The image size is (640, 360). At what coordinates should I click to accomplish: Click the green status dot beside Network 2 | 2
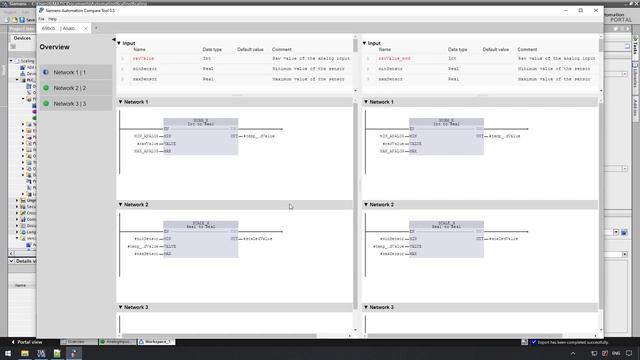46,88
